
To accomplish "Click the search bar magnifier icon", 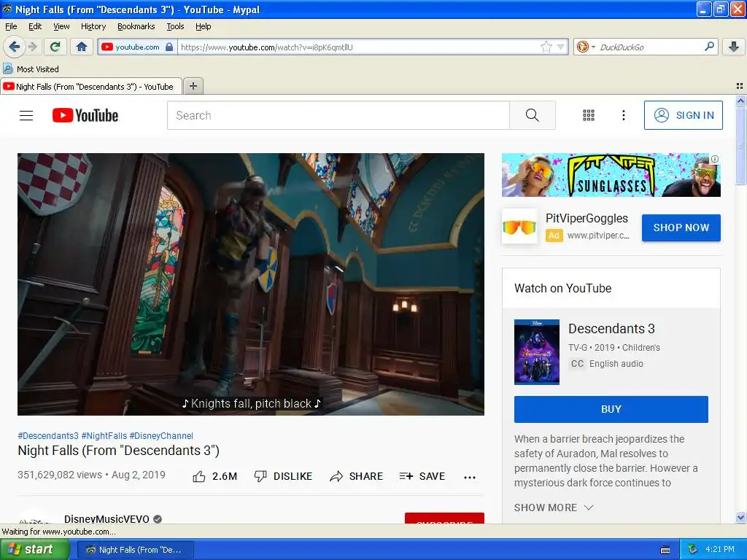I will (x=709, y=47).
